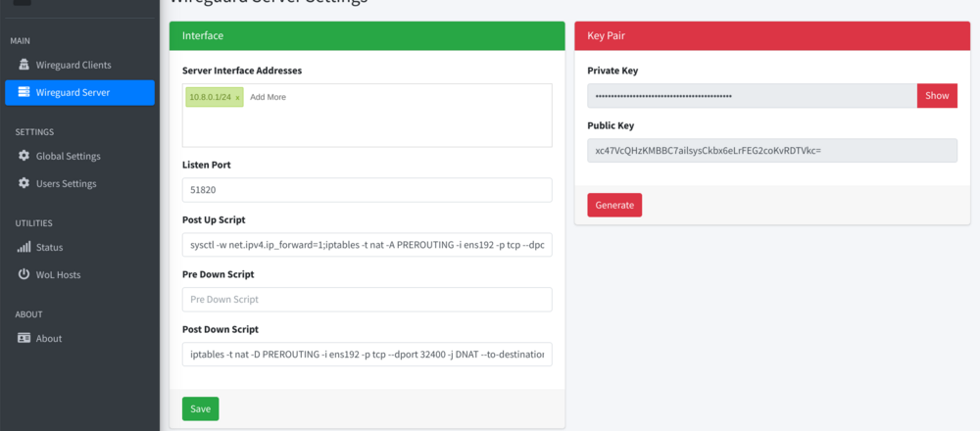Screen dimensions: 980x431
Task: Edit the Listen Port field
Action: (367, 190)
